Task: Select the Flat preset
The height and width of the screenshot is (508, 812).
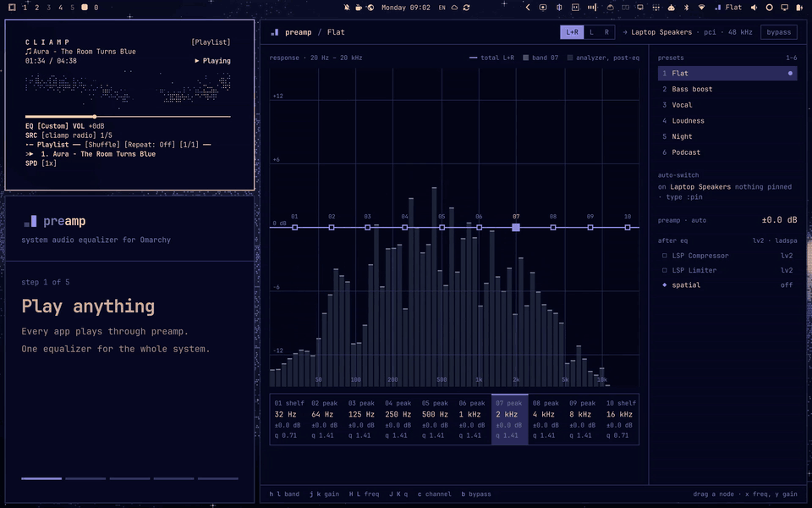Action: pos(727,73)
